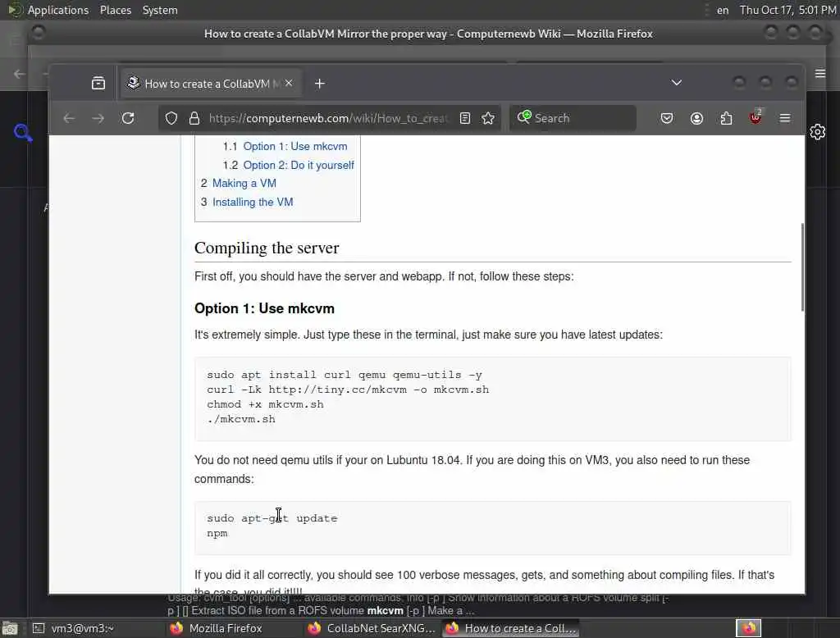Click the 'Option 1: Use mkcvm' heading
The width and height of the screenshot is (840, 638).
(264, 308)
